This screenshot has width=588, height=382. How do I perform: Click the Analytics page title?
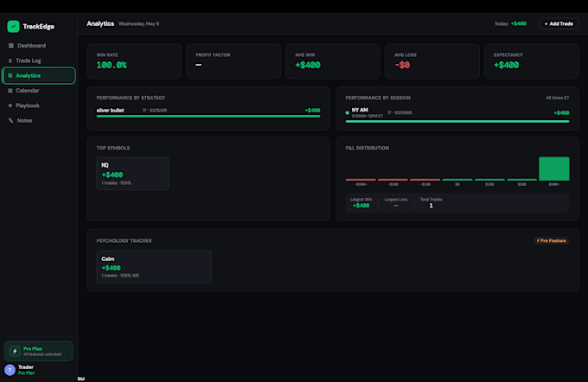100,23
